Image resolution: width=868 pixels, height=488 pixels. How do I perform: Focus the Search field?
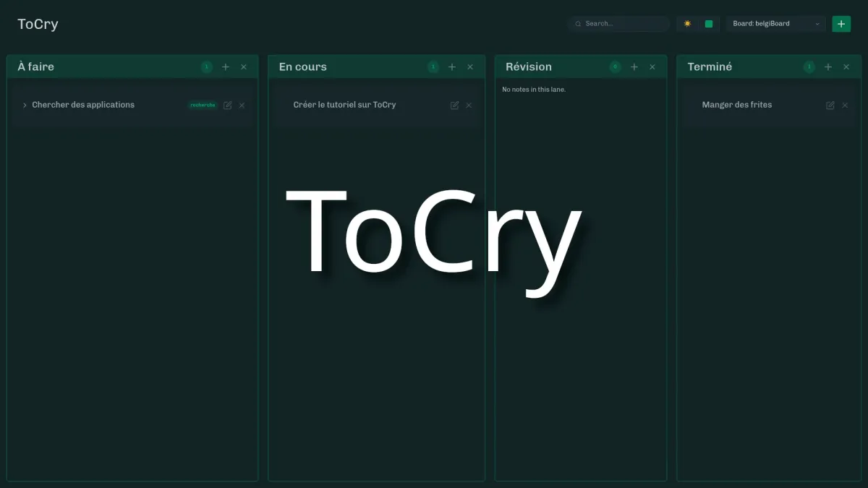(618, 24)
